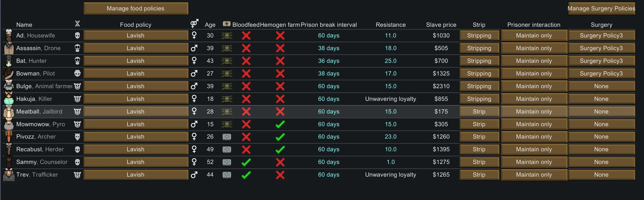The image size is (644, 200).
Task: Sort by the Slave price column header
Action: [x=441, y=25]
